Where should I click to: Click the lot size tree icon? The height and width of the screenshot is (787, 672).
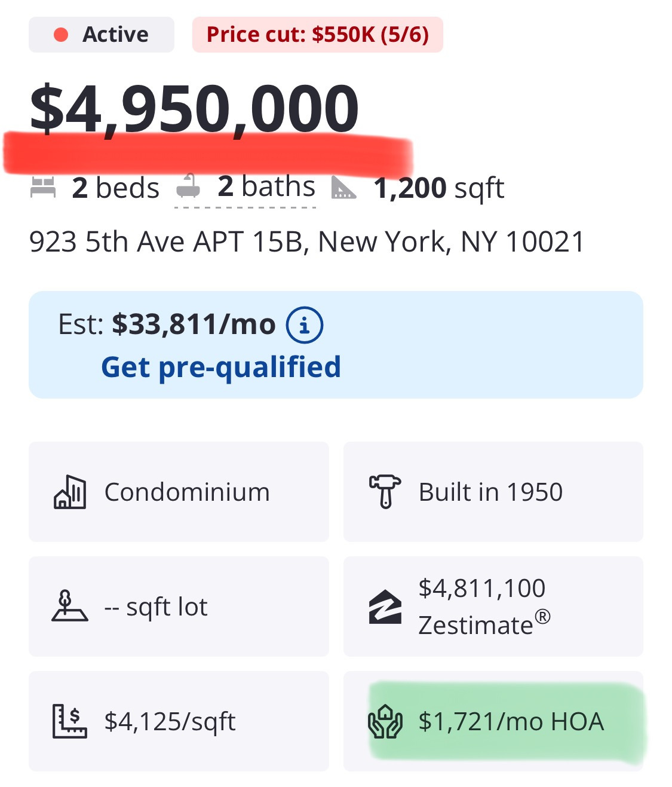click(69, 607)
